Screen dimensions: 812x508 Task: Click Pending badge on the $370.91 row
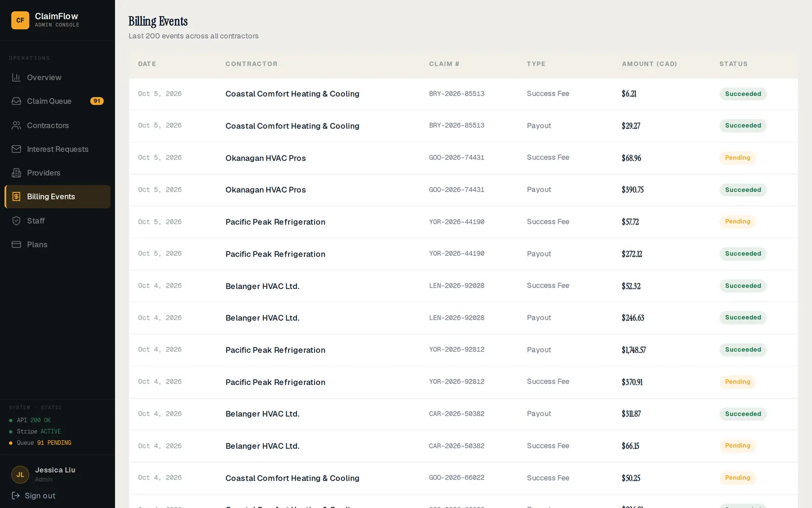(x=737, y=382)
